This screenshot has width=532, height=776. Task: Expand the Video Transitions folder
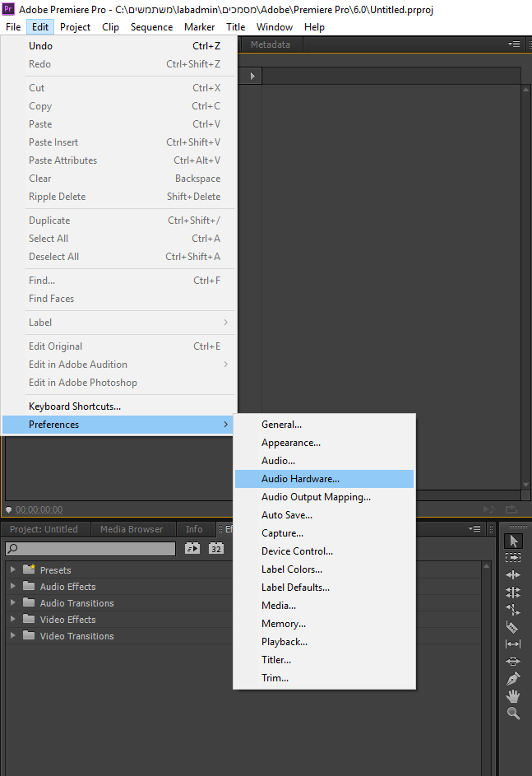point(13,635)
